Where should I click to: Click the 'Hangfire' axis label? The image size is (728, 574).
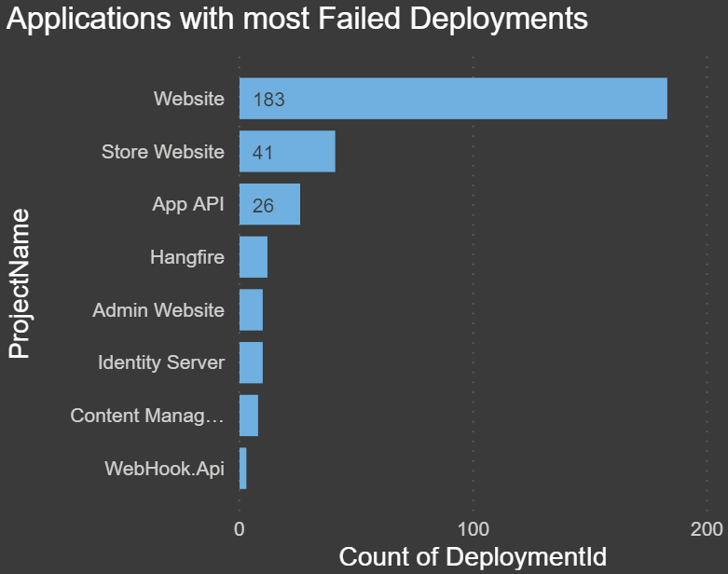(187, 257)
